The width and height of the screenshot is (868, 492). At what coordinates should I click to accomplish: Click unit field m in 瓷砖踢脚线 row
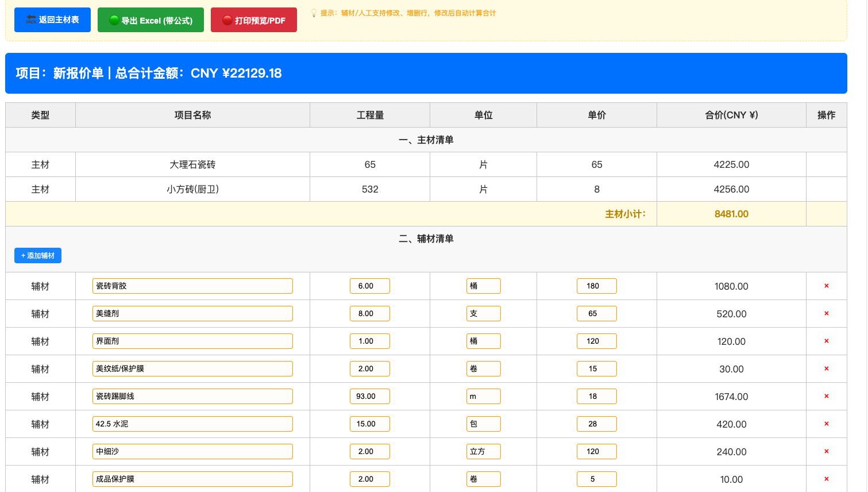(x=483, y=396)
